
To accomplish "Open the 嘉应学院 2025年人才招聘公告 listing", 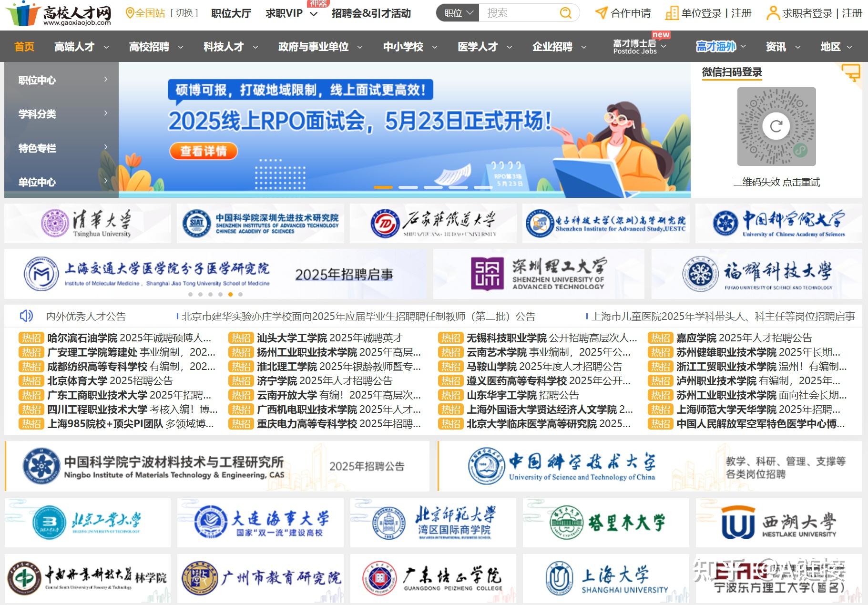I will tap(744, 338).
